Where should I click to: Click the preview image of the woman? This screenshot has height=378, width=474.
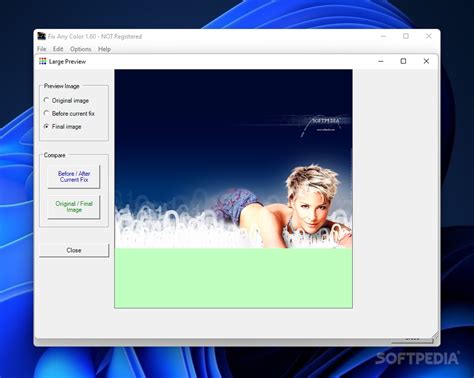233,189
